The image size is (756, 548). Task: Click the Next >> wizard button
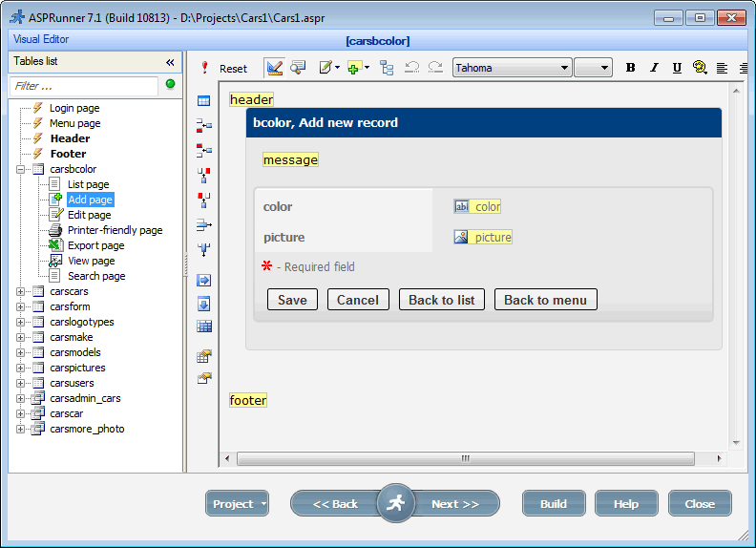tap(455, 504)
